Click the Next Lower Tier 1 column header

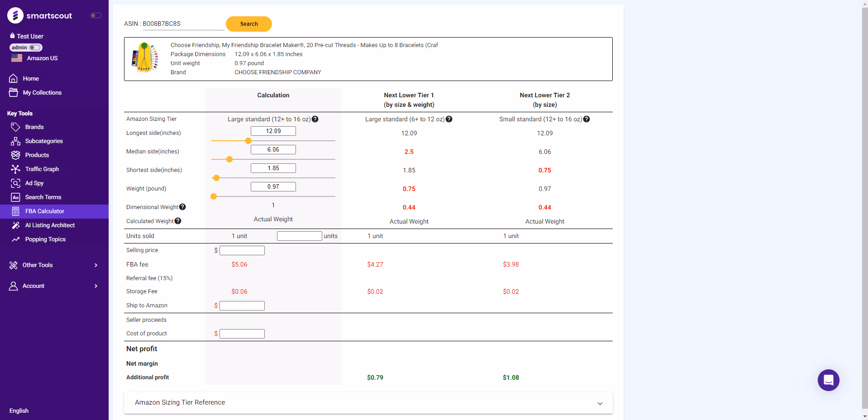409,100
